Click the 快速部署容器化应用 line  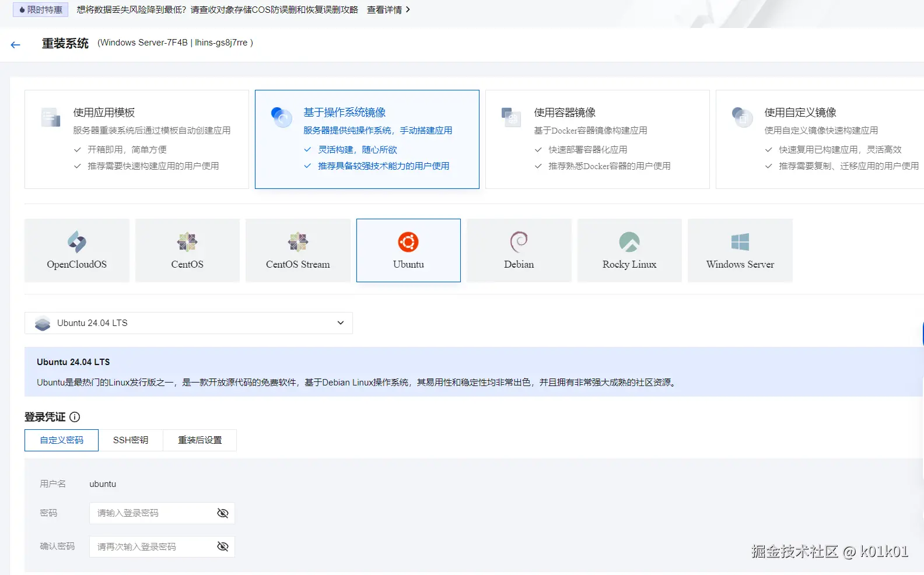pyautogui.click(x=587, y=150)
